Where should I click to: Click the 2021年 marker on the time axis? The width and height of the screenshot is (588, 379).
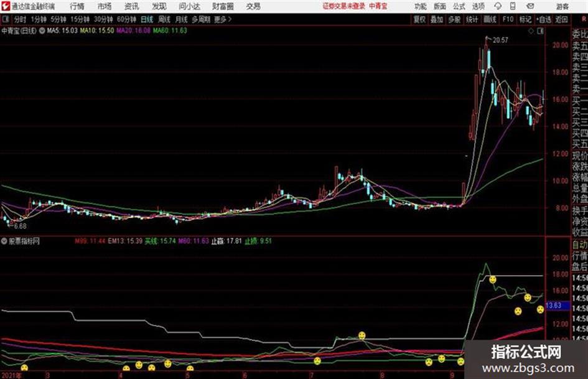[11, 375]
